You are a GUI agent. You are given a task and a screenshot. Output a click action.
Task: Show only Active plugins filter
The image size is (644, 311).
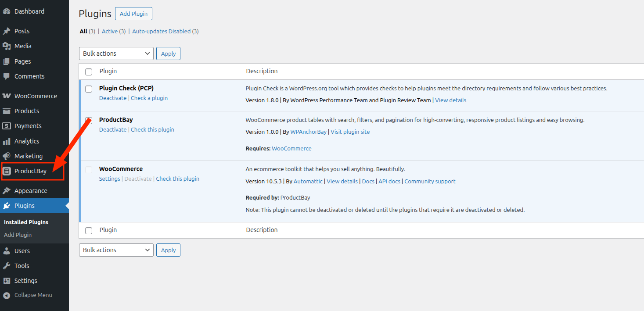pyautogui.click(x=110, y=32)
